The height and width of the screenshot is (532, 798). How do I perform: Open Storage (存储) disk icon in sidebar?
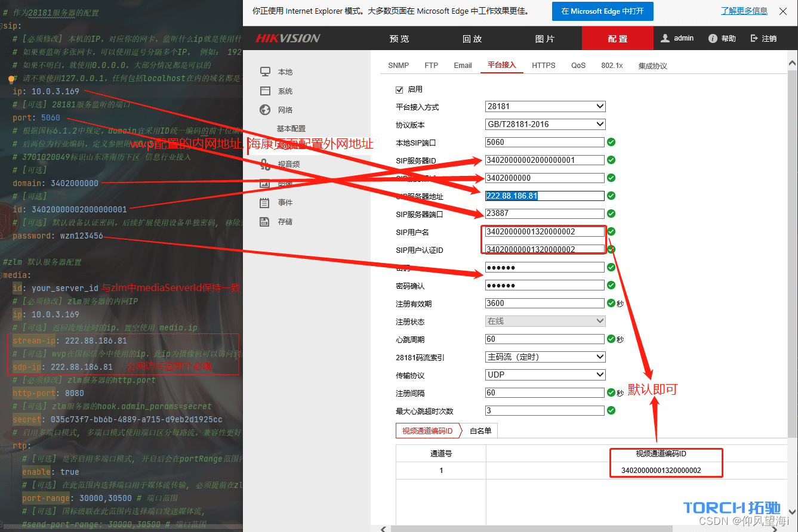[x=266, y=222]
